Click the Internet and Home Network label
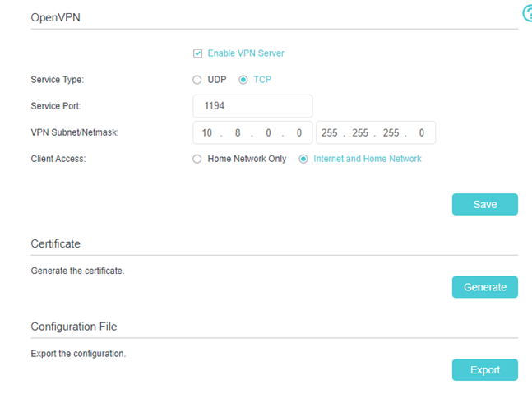 pos(368,159)
